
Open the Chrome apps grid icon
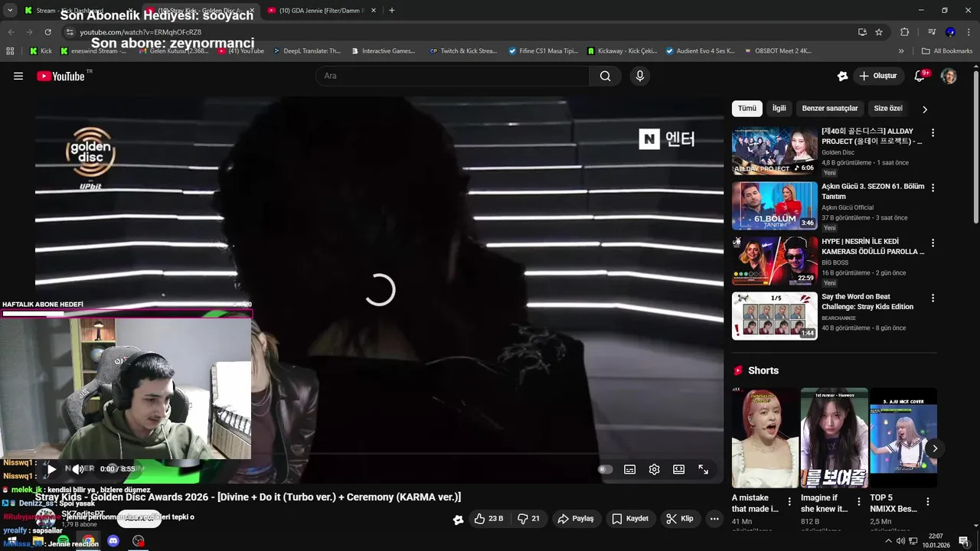tap(10, 51)
